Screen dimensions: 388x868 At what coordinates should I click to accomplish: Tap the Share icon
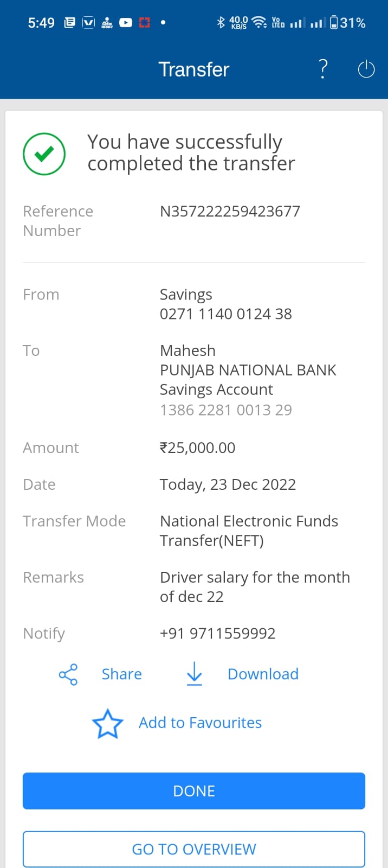68,674
